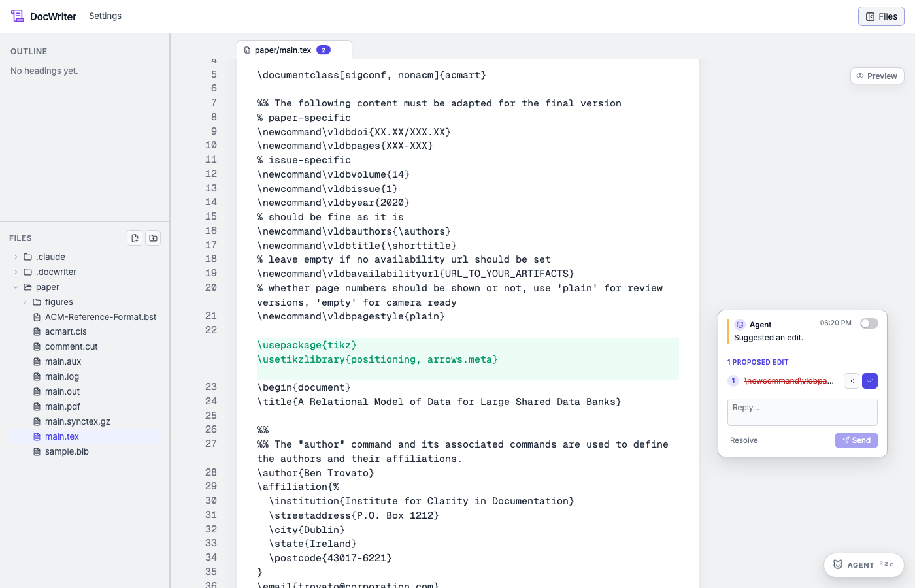Open main.aux file
The image size is (915, 588).
pyautogui.click(x=63, y=361)
